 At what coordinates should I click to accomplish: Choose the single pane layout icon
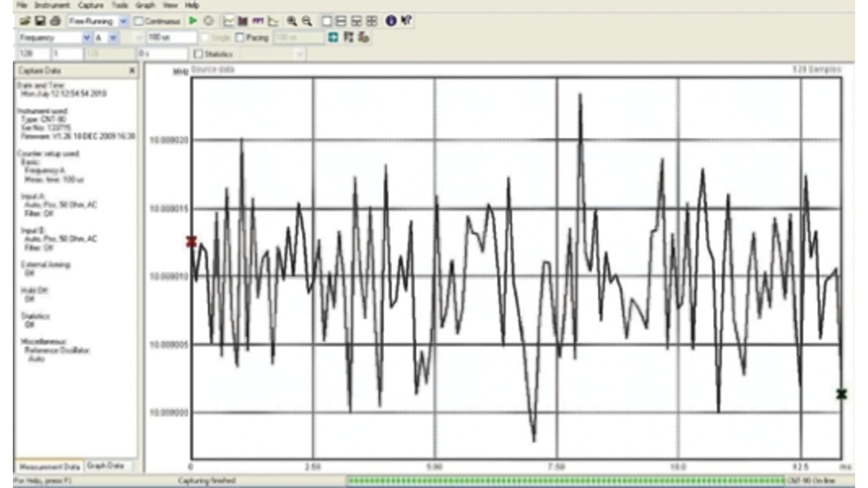point(327,21)
